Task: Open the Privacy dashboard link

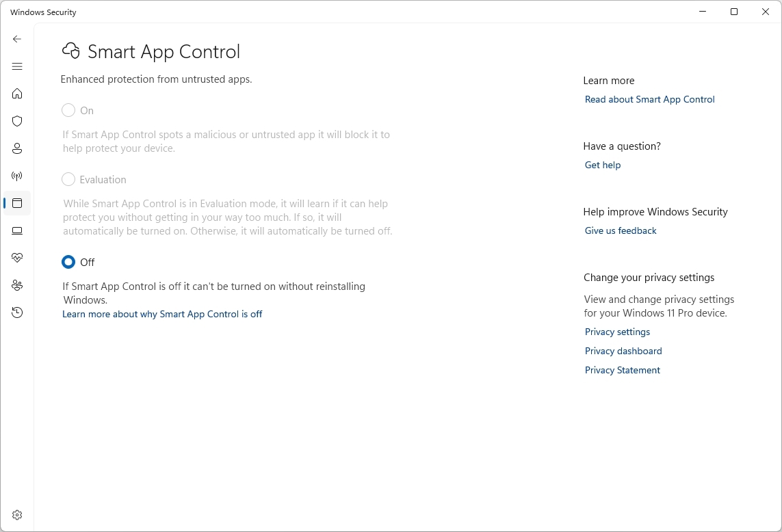Action: 623,351
